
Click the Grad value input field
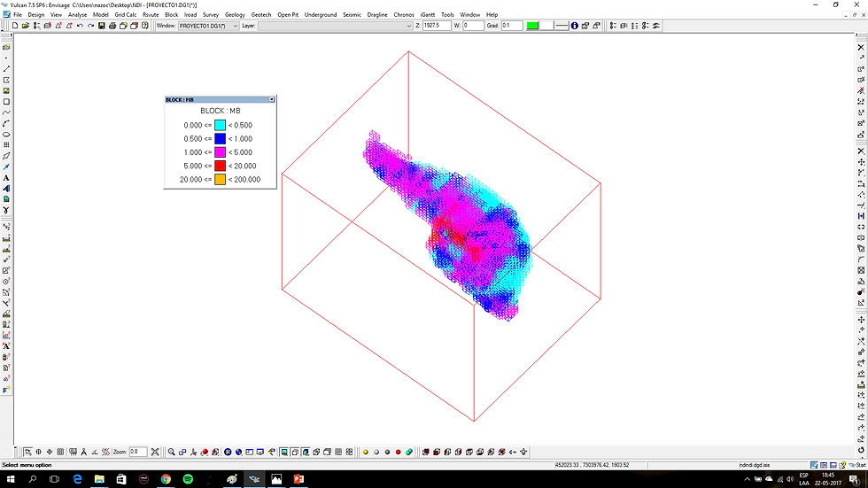pos(512,26)
